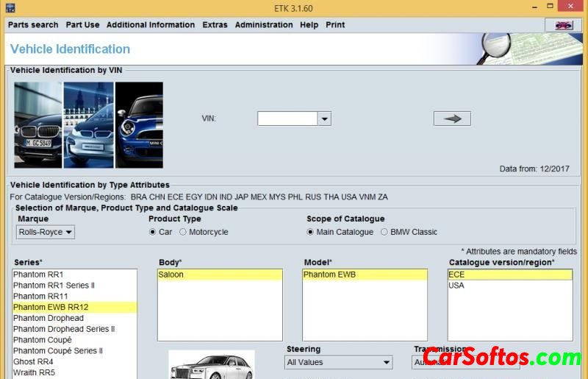Open the Administration menu
The width and height of the screenshot is (588, 379).
click(264, 25)
